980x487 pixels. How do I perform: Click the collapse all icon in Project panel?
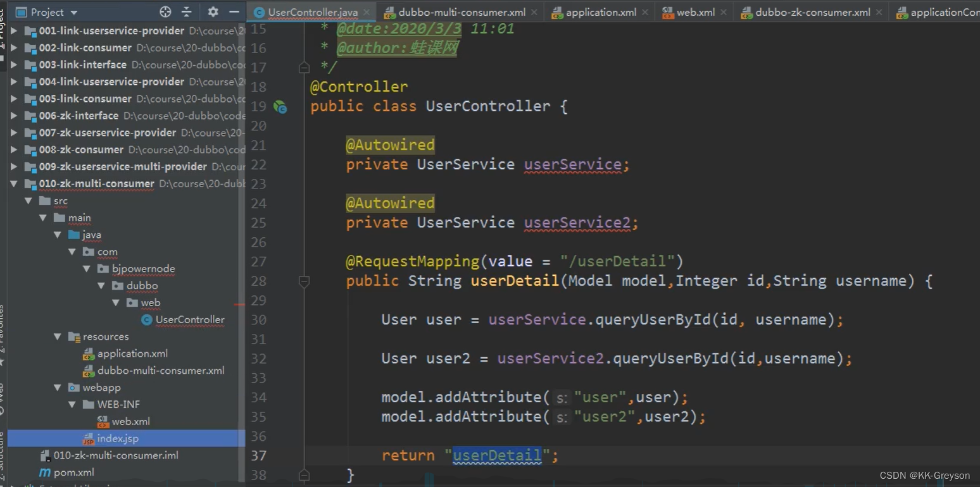pos(186,12)
